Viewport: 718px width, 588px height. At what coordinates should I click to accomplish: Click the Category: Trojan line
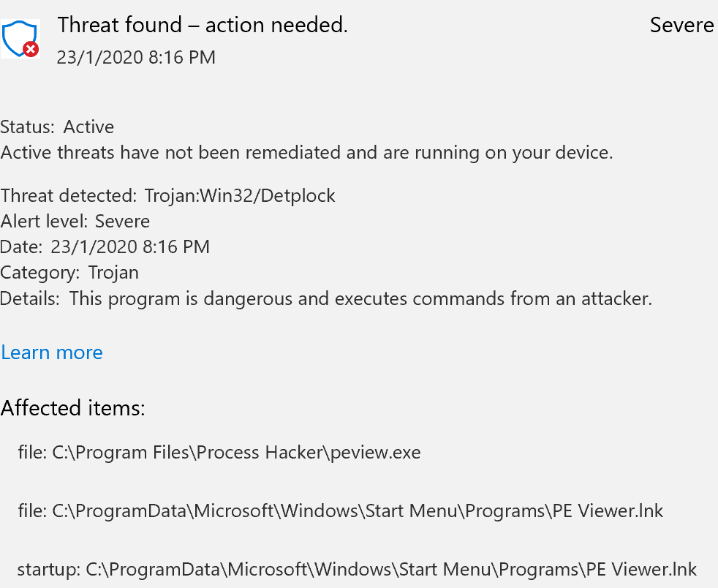tap(69, 273)
